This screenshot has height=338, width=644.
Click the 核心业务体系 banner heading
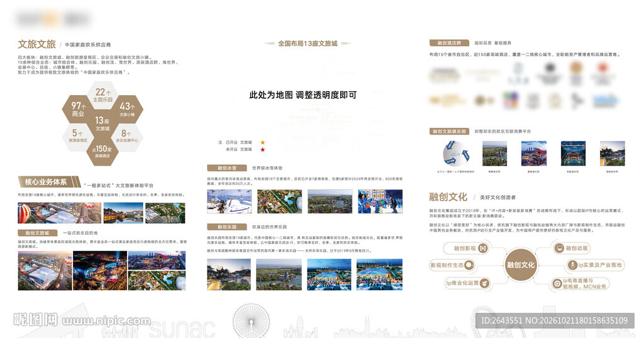[49, 182]
